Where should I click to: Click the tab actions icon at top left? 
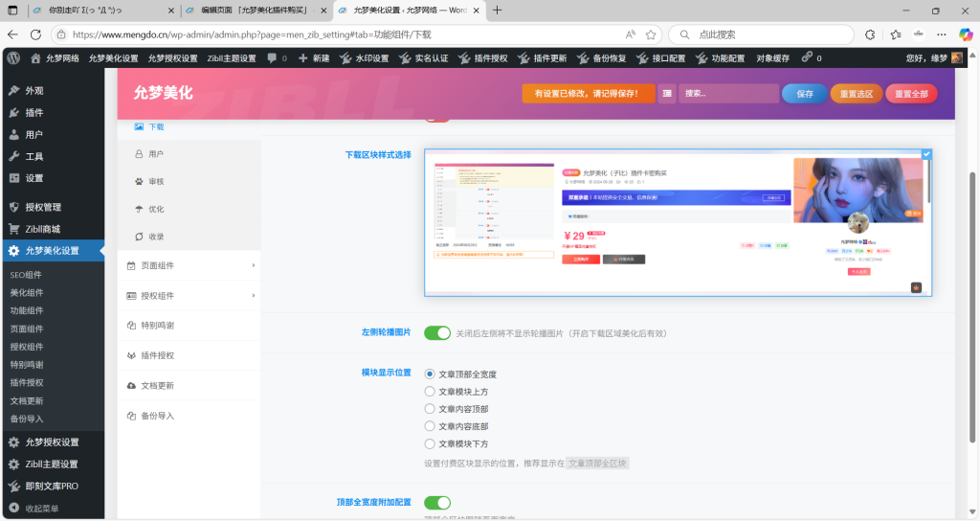click(x=12, y=10)
